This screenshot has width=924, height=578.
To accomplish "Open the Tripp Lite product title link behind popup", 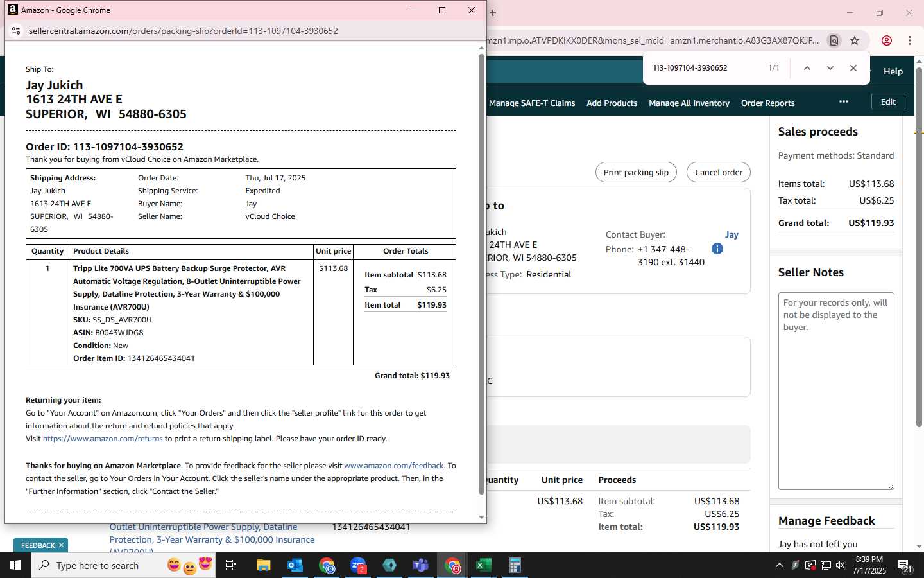I will tap(212, 538).
